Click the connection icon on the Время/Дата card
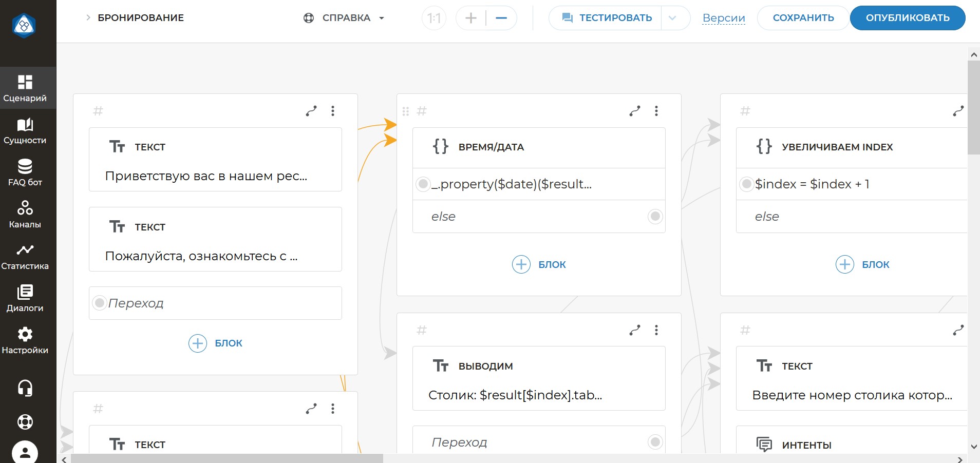The width and height of the screenshot is (980, 463). click(635, 111)
